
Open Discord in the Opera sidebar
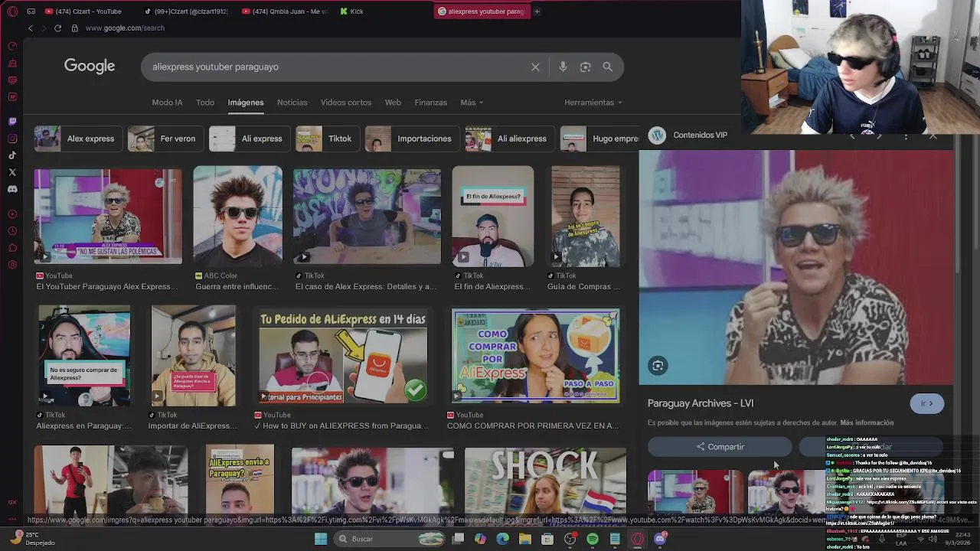(x=12, y=189)
